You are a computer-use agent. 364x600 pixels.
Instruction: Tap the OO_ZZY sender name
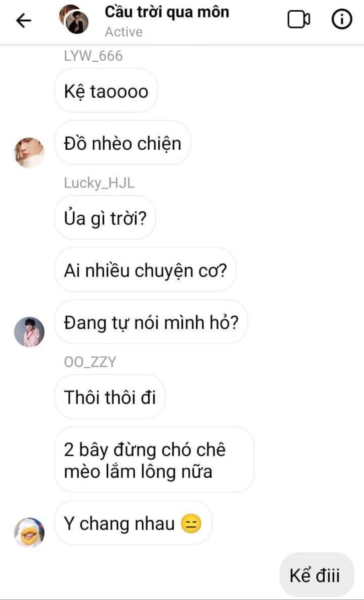(90, 362)
